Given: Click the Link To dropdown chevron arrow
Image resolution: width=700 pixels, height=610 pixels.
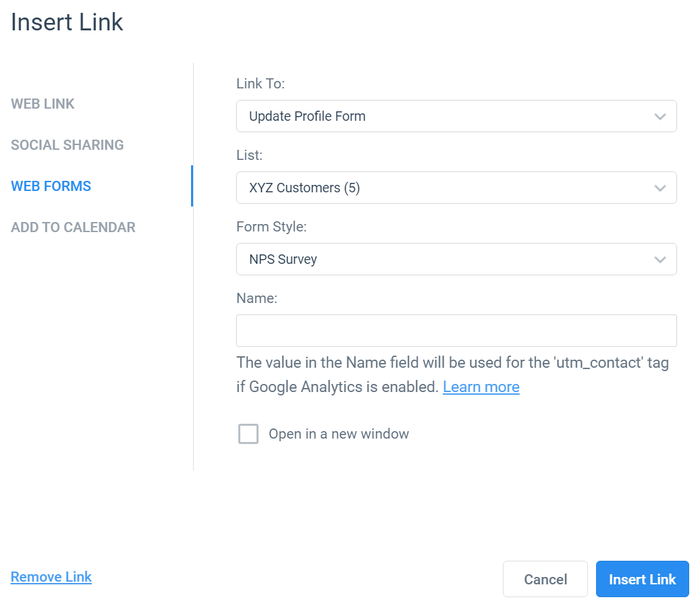Looking at the screenshot, I should pos(659,117).
